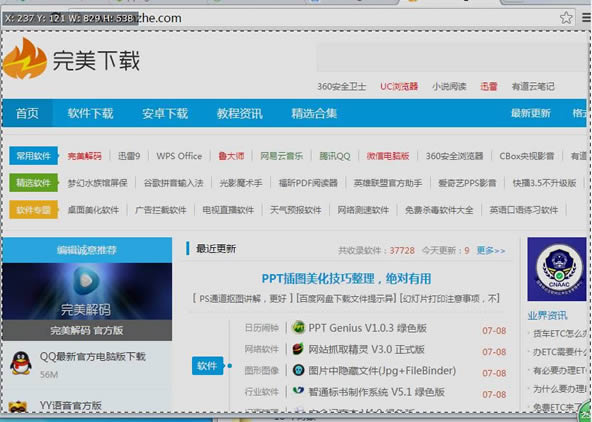Open 福昕PDF阅读器 link
The height and width of the screenshot is (422, 592).
click(x=308, y=183)
